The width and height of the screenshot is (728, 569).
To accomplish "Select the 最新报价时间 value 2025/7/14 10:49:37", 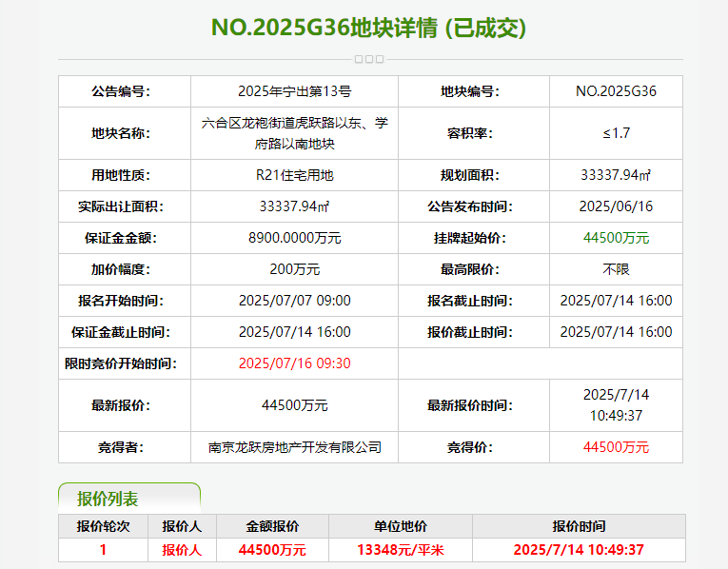I will [616, 405].
